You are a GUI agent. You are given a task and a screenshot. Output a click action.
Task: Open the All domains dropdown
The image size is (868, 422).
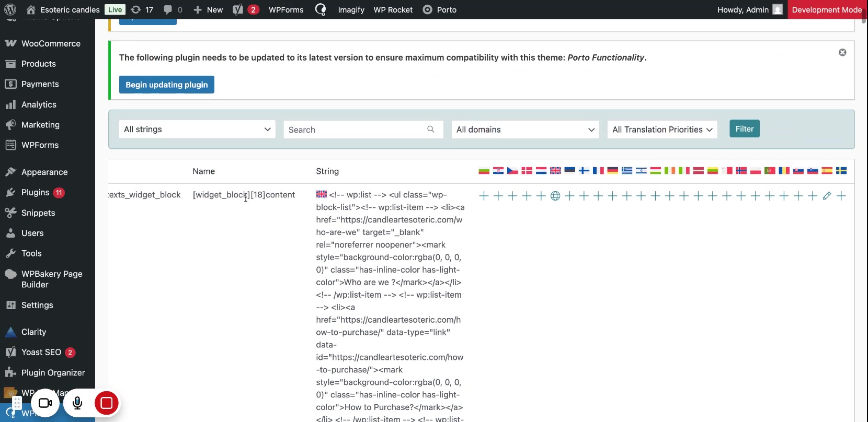coord(525,130)
